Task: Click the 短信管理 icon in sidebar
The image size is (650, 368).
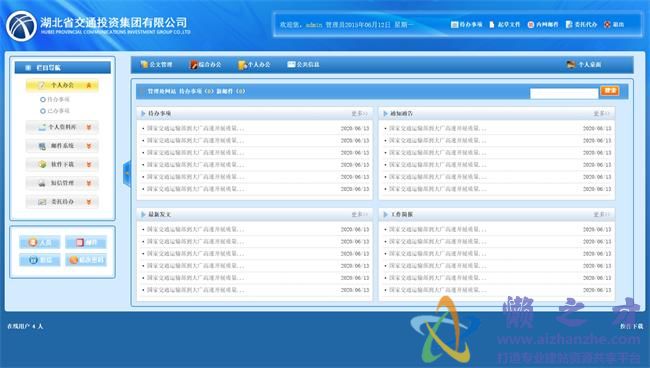Action: (x=42, y=183)
